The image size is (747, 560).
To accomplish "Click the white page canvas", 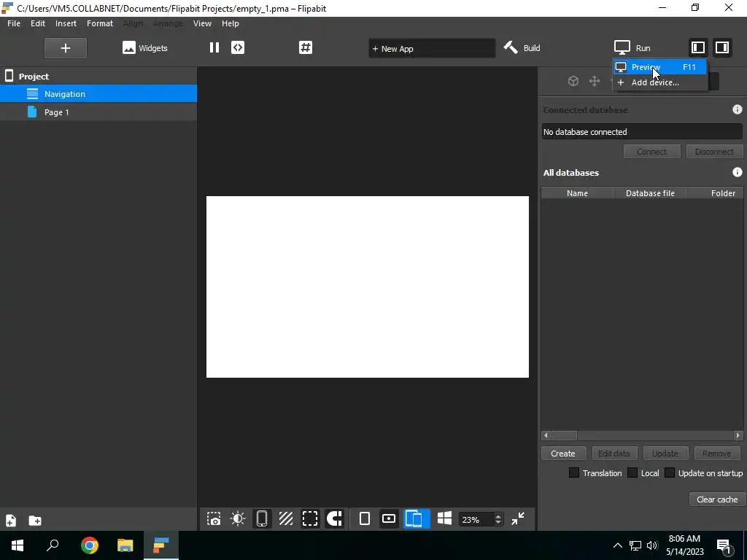I will [x=368, y=287].
